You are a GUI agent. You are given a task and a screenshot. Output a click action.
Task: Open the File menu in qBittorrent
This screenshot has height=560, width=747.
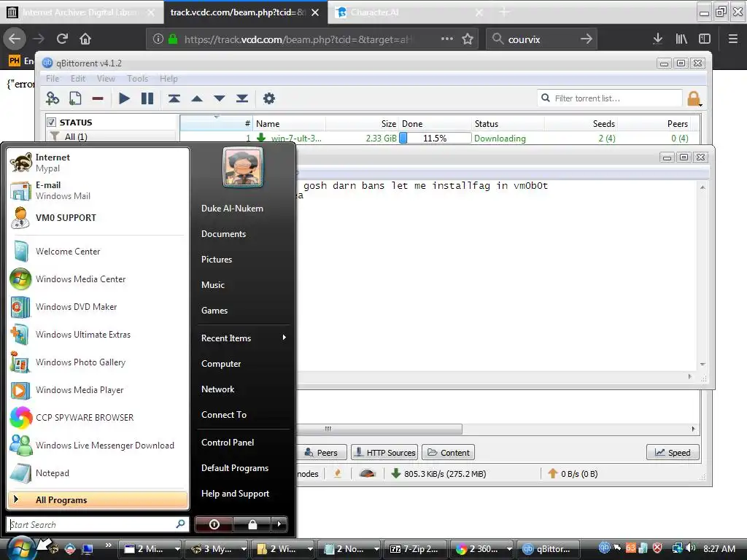click(x=53, y=79)
